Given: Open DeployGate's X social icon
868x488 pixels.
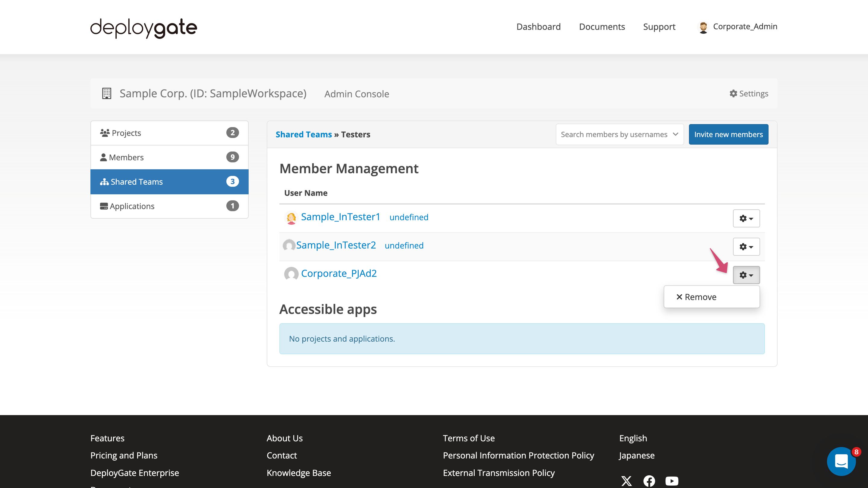Looking at the screenshot, I should (626, 481).
